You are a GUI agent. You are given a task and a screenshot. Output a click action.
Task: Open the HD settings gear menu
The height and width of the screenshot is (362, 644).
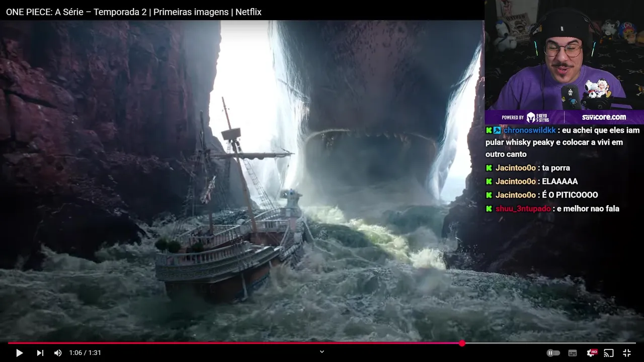tap(592, 353)
